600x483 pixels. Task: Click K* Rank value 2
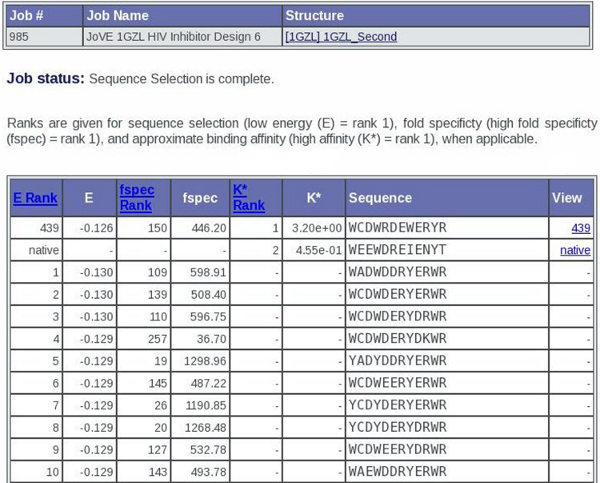tap(275, 250)
